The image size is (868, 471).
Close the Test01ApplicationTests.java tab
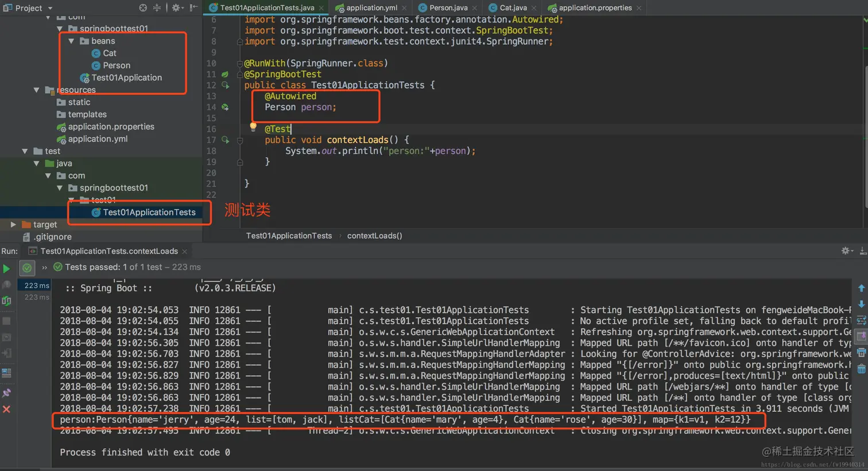click(321, 8)
